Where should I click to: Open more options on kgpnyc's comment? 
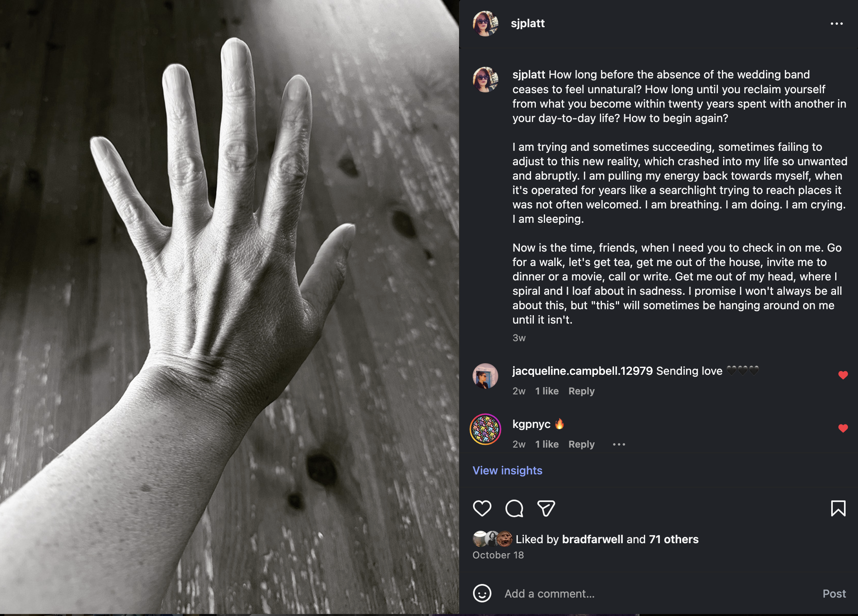click(x=619, y=444)
